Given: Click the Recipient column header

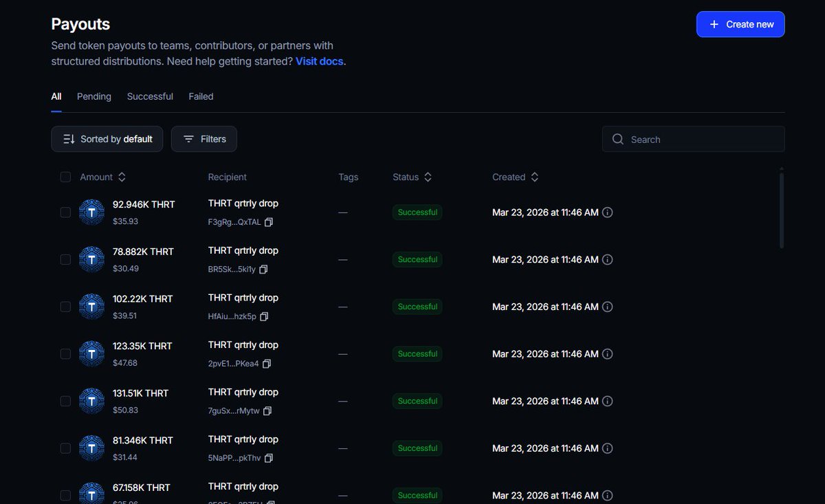Looking at the screenshot, I should coord(227,177).
